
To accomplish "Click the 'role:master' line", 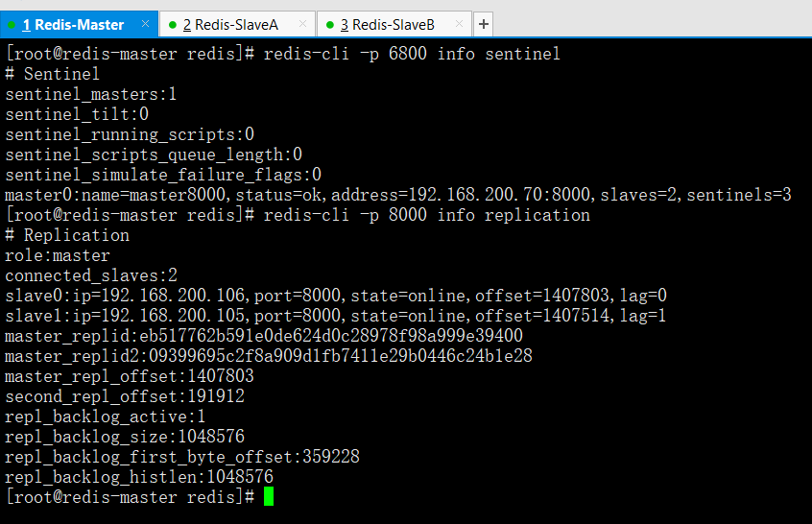I will (x=58, y=256).
